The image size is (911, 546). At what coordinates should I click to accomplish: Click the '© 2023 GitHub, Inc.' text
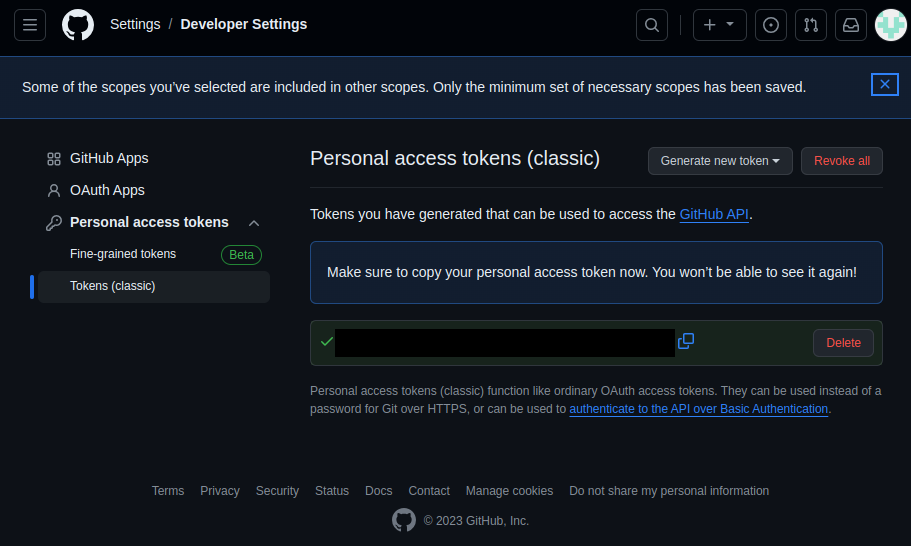(x=476, y=521)
